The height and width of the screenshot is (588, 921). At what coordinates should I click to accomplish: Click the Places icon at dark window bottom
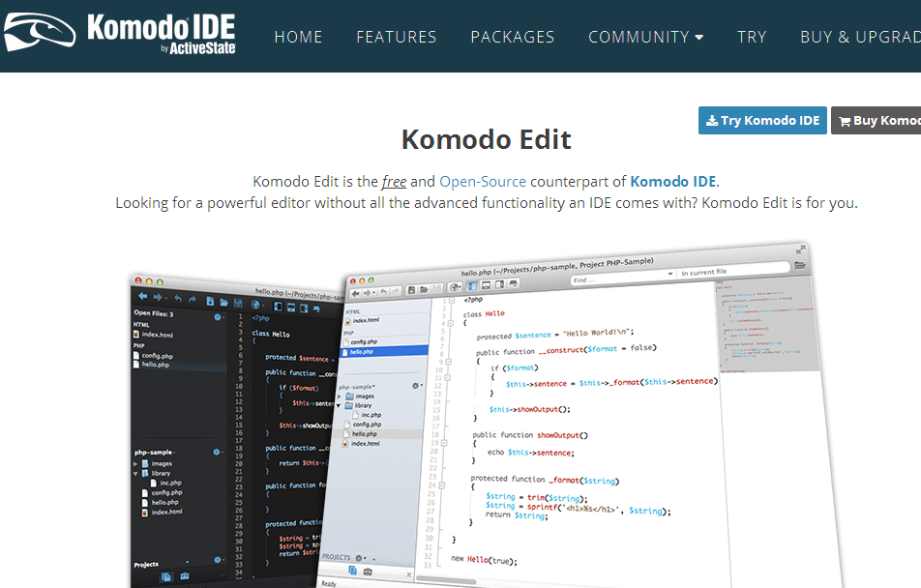166,576
